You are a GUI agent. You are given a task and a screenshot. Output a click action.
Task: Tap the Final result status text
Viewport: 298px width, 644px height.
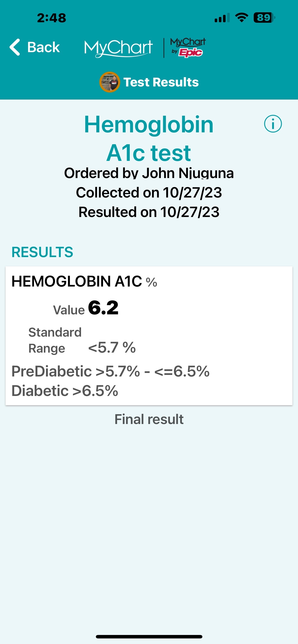[149, 419]
